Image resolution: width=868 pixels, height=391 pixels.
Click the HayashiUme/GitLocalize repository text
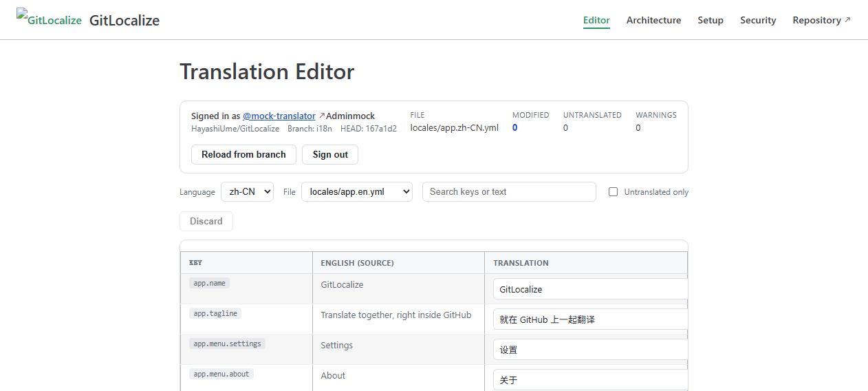coord(235,129)
